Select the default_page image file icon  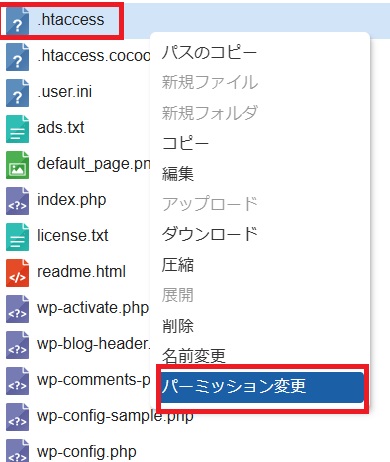click(x=17, y=165)
